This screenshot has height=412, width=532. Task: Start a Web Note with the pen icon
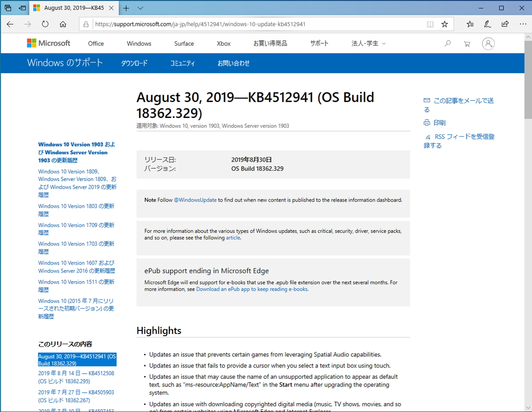pyautogui.click(x=487, y=24)
